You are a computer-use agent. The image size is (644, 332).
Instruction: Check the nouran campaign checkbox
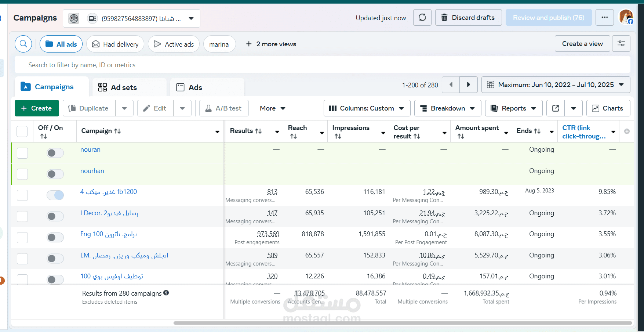22,153
